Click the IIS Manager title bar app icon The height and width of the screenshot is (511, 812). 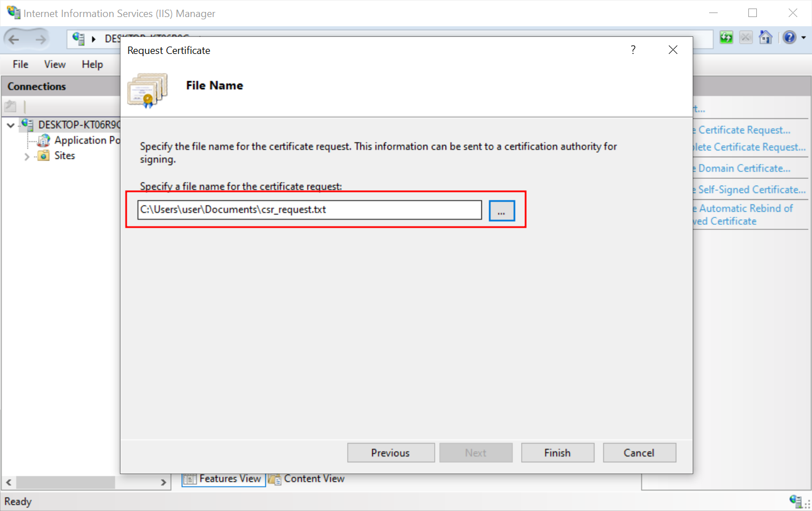pyautogui.click(x=13, y=12)
